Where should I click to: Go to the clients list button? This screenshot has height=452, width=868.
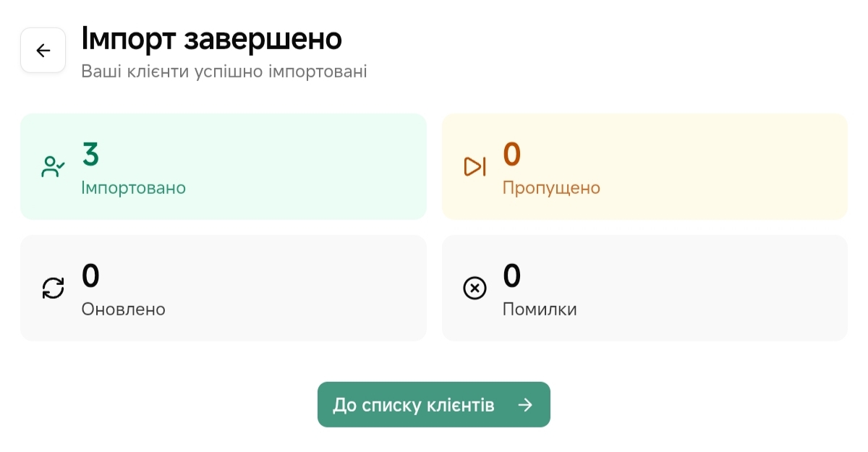420,405
